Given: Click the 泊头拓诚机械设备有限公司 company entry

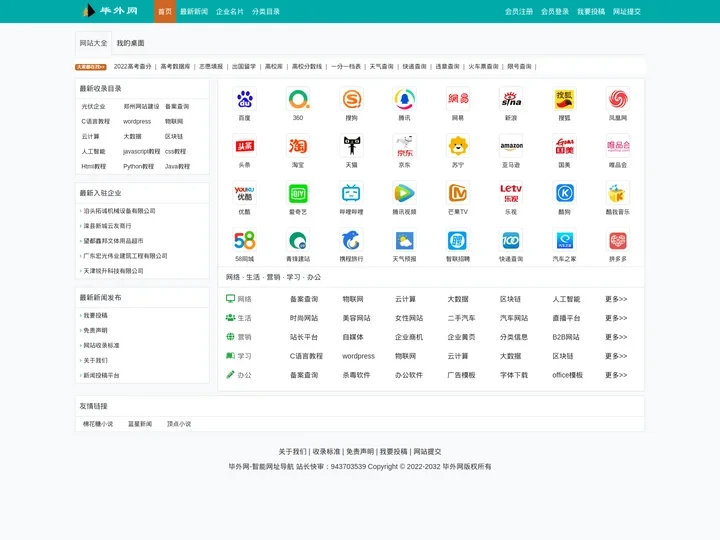Looking at the screenshot, I should pyautogui.click(x=119, y=211).
